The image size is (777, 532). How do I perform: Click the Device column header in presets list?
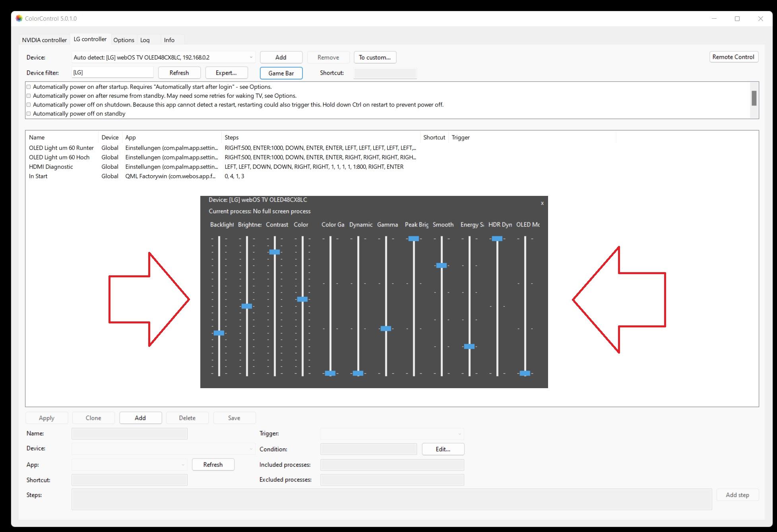[x=110, y=137]
